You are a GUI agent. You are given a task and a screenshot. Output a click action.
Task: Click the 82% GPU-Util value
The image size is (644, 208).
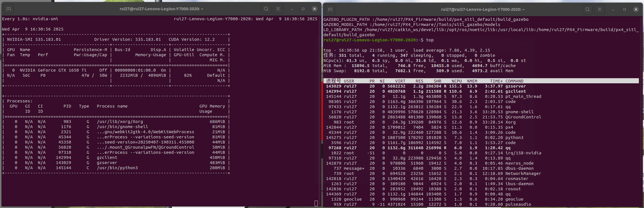click(188, 75)
